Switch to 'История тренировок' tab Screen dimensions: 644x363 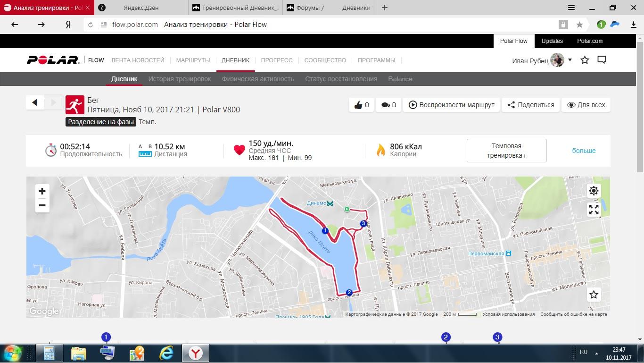tap(180, 79)
